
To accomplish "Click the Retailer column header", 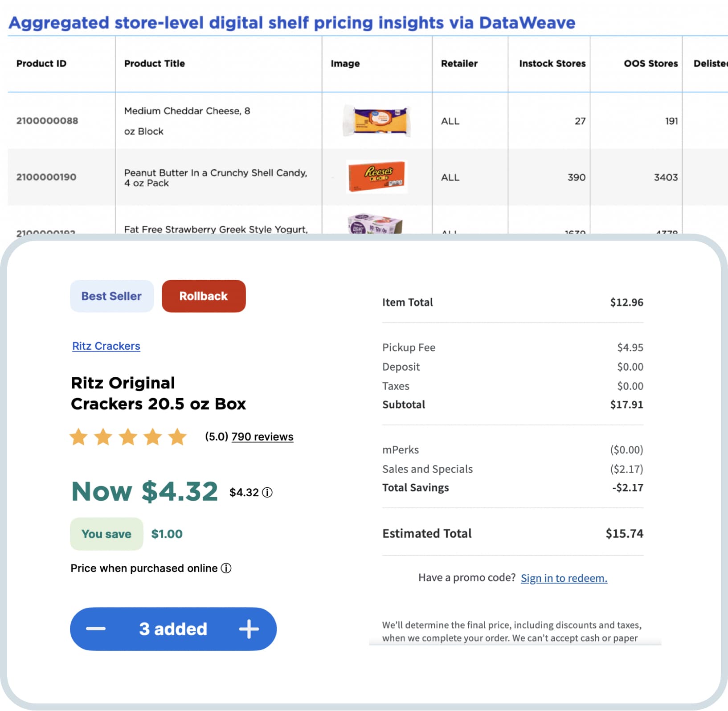I will point(459,63).
